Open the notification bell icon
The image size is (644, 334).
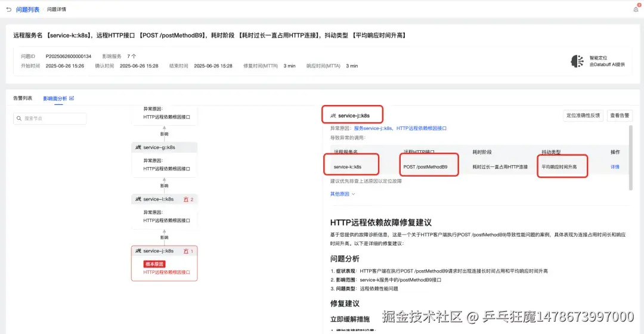(x=636, y=9)
